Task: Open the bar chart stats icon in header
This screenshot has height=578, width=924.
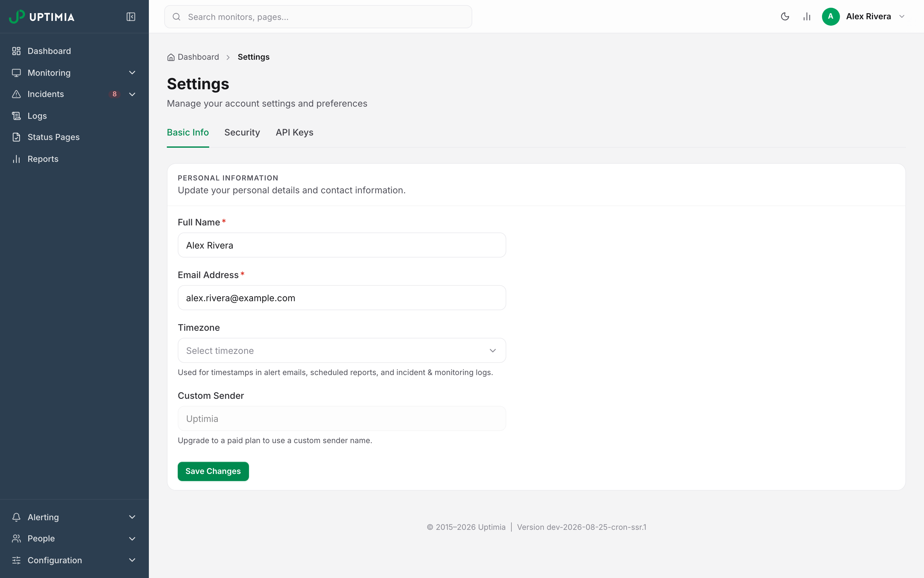Action: coord(807,16)
